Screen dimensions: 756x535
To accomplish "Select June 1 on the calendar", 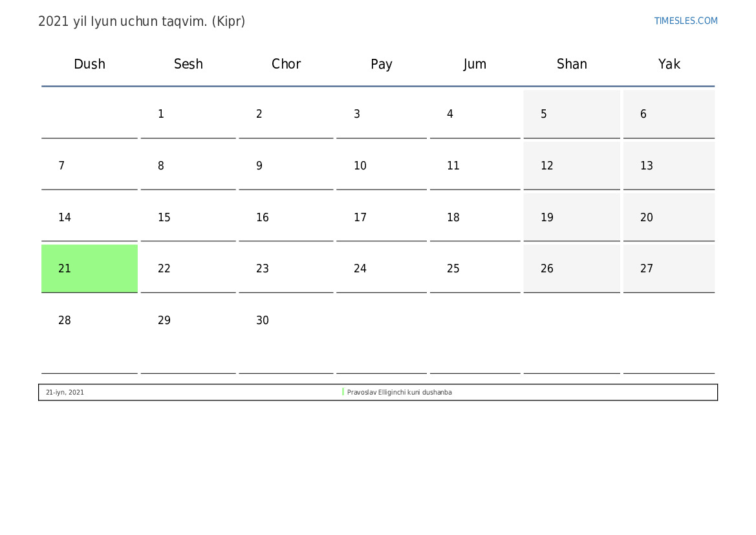I will click(188, 115).
